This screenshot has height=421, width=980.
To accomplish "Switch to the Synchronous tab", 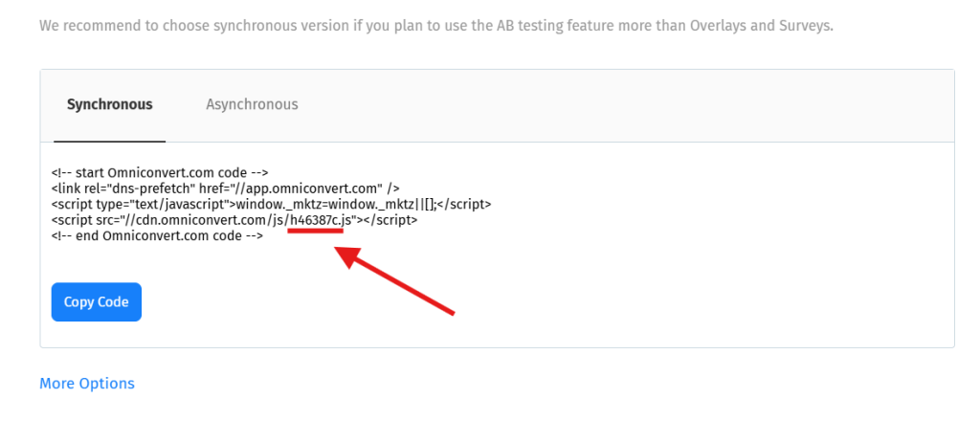I will tap(109, 104).
